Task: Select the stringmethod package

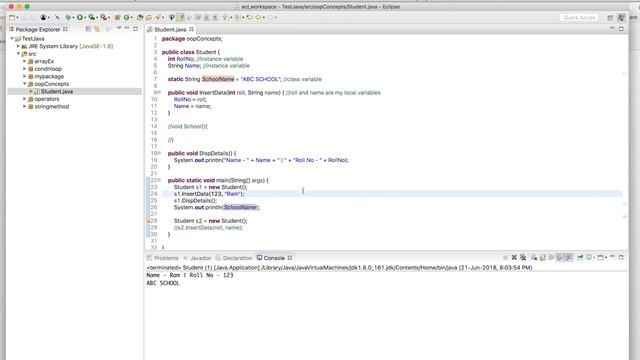Action: coord(51,107)
